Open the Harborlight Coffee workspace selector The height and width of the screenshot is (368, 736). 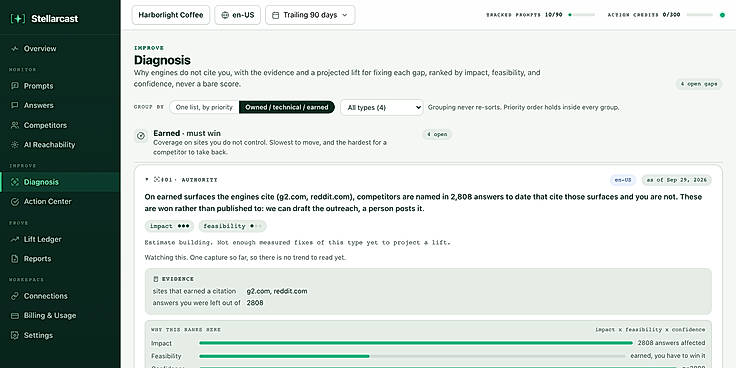(x=171, y=15)
